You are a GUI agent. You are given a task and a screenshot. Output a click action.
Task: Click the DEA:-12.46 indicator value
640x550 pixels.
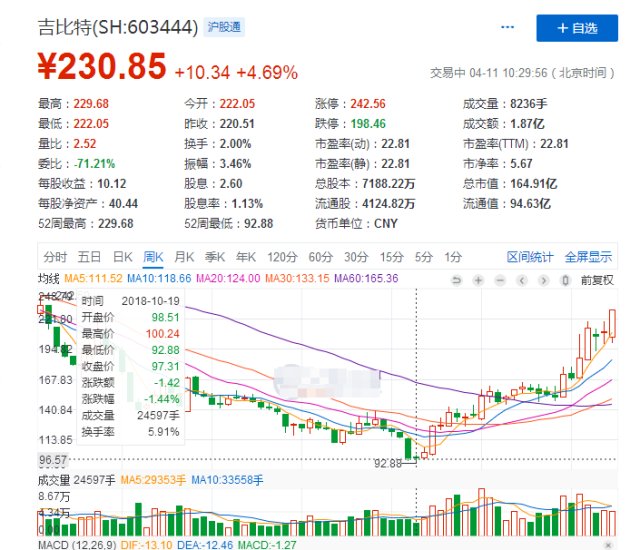click(205, 545)
